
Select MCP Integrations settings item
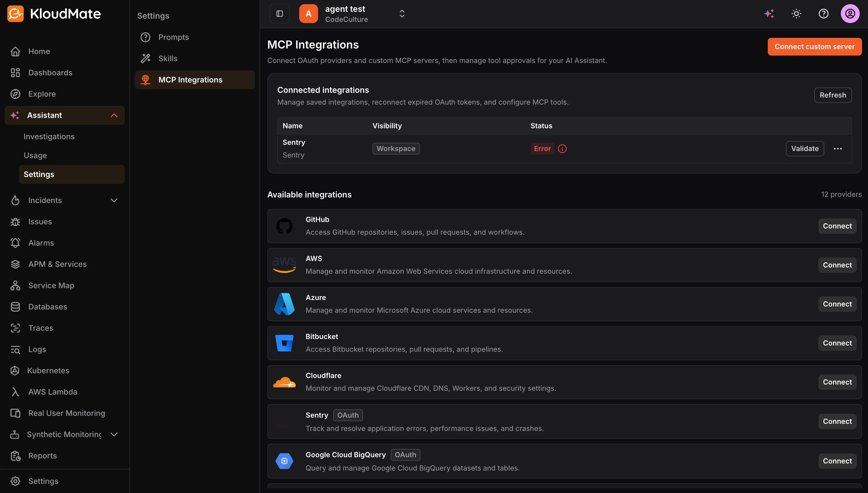pyautogui.click(x=195, y=80)
